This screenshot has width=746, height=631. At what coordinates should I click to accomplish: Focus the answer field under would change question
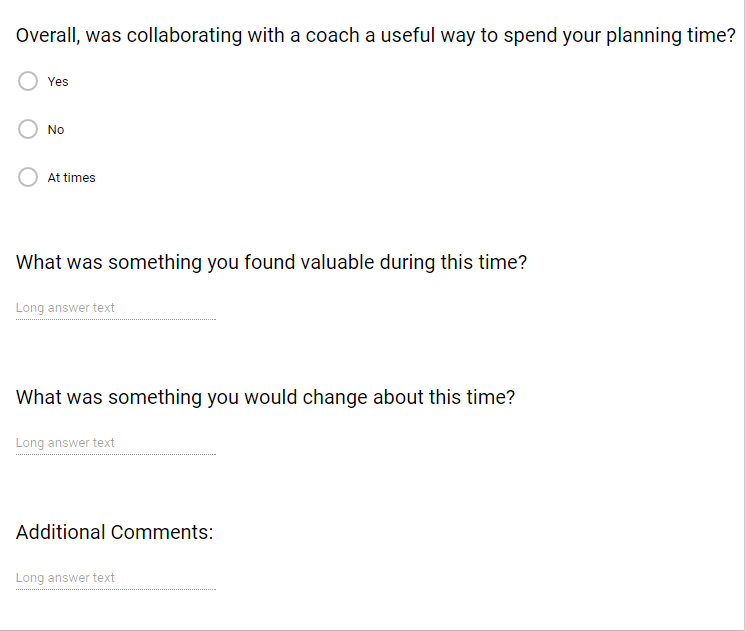point(116,443)
